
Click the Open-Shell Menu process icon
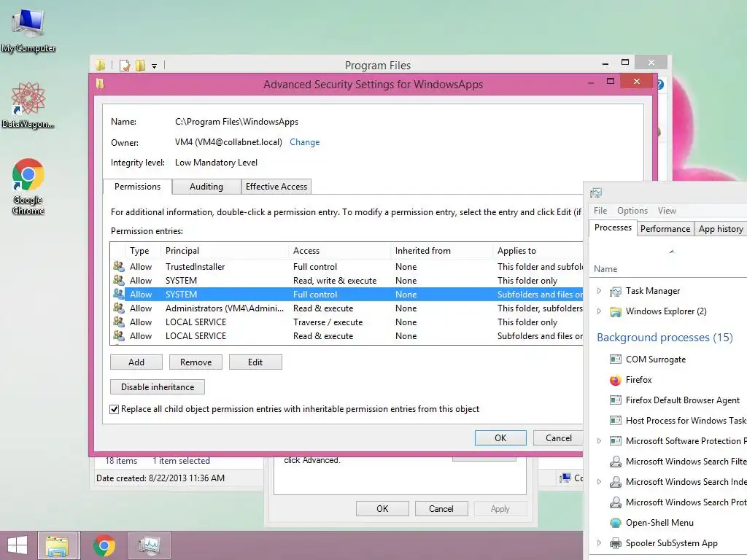(x=616, y=523)
